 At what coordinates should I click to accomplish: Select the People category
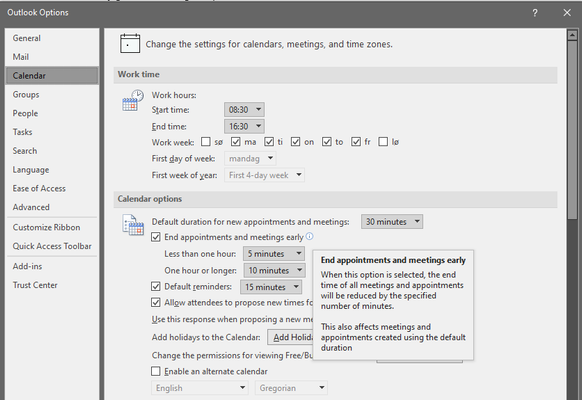(x=52, y=113)
